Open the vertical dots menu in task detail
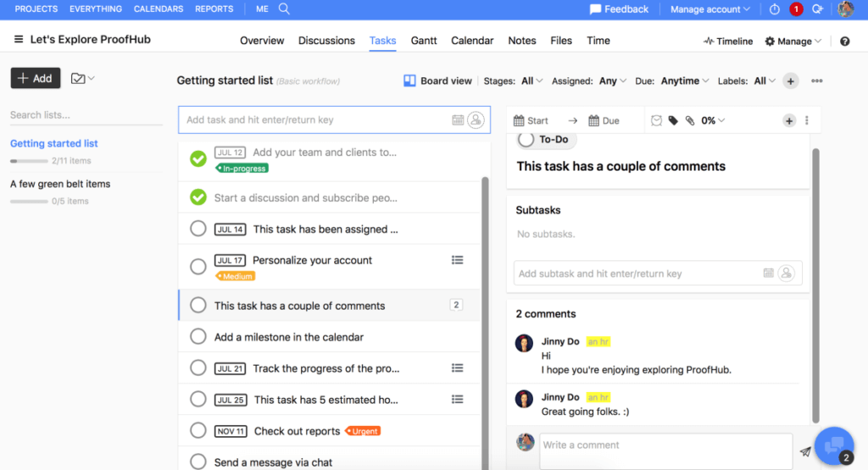Image resolution: width=868 pixels, height=470 pixels. pyautogui.click(x=807, y=120)
